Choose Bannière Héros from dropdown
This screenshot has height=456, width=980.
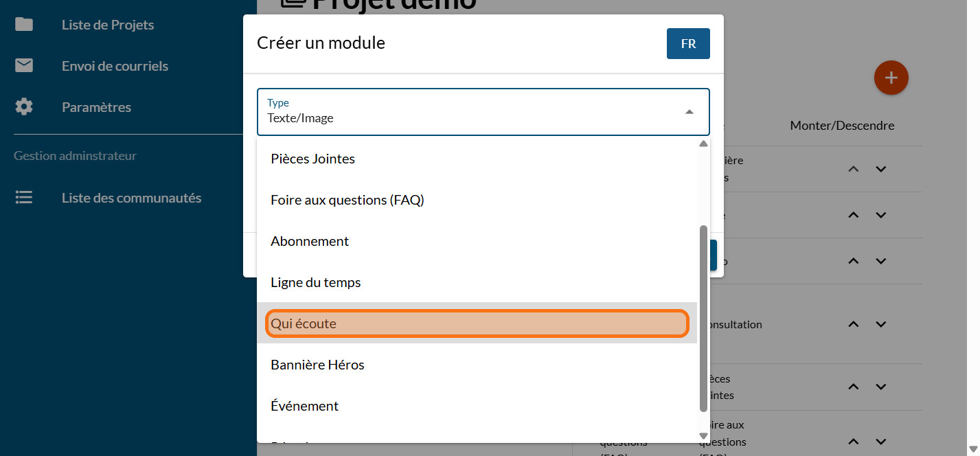tap(317, 365)
